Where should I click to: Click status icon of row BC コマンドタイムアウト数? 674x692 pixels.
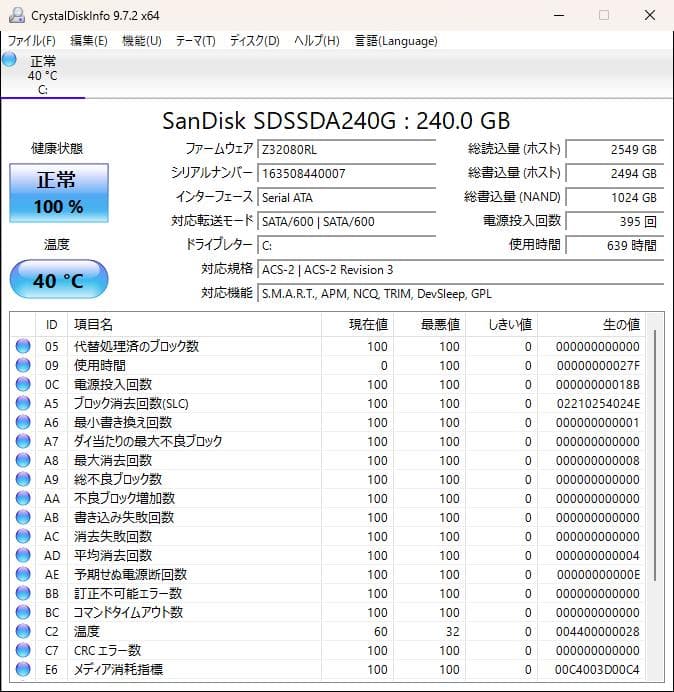click(23, 612)
